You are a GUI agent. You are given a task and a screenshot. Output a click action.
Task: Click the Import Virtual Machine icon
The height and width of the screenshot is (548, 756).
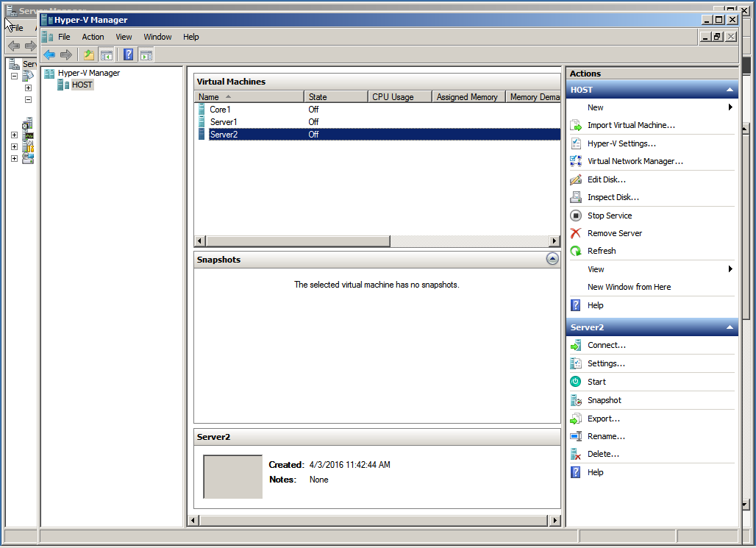pos(576,126)
